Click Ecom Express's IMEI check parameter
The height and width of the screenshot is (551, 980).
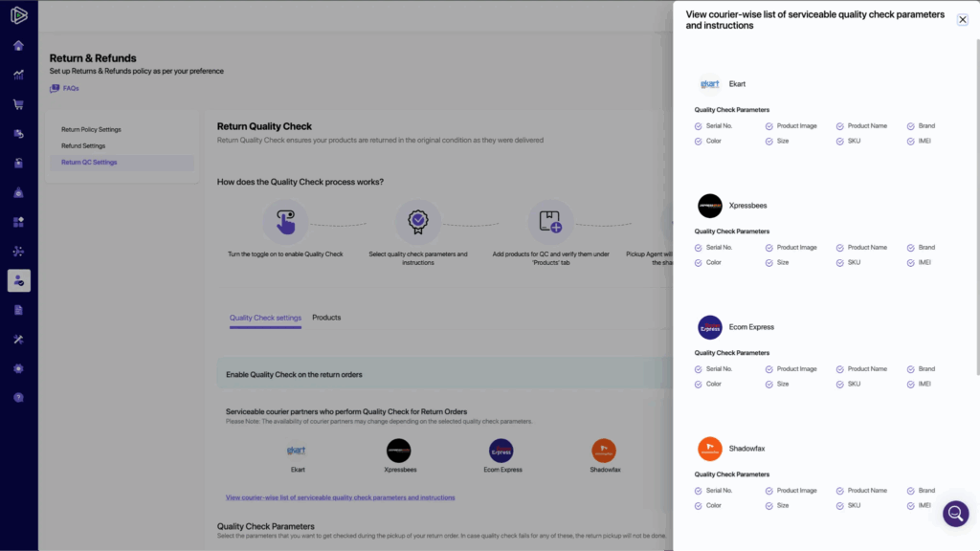point(924,384)
